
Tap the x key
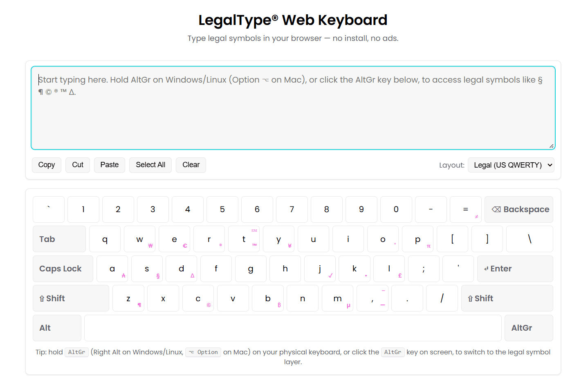163,298
